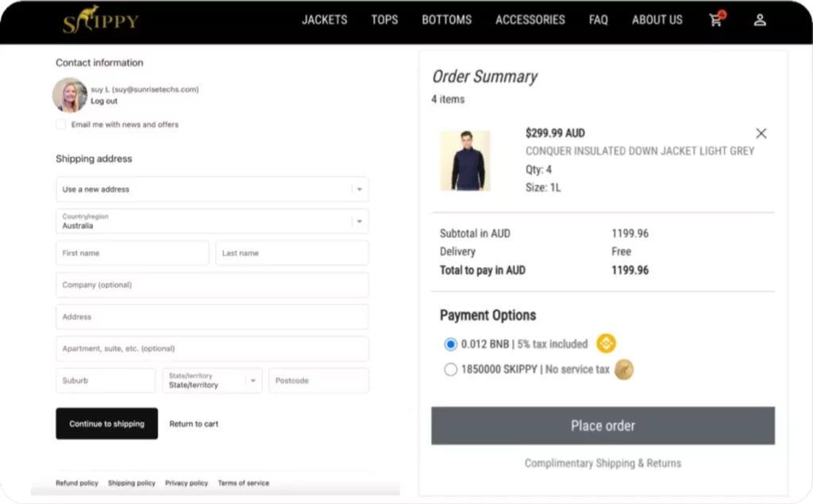Screen dimensions: 813x504
Task: Click the Skippy kangaroo logo
Action: 101,20
